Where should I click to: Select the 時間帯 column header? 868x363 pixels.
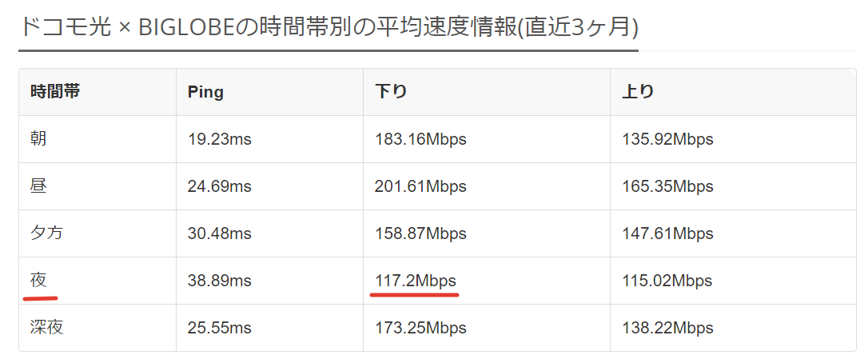pos(55,92)
